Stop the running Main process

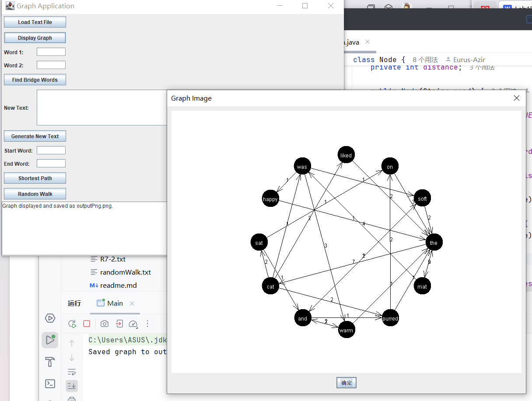pos(87,324)
